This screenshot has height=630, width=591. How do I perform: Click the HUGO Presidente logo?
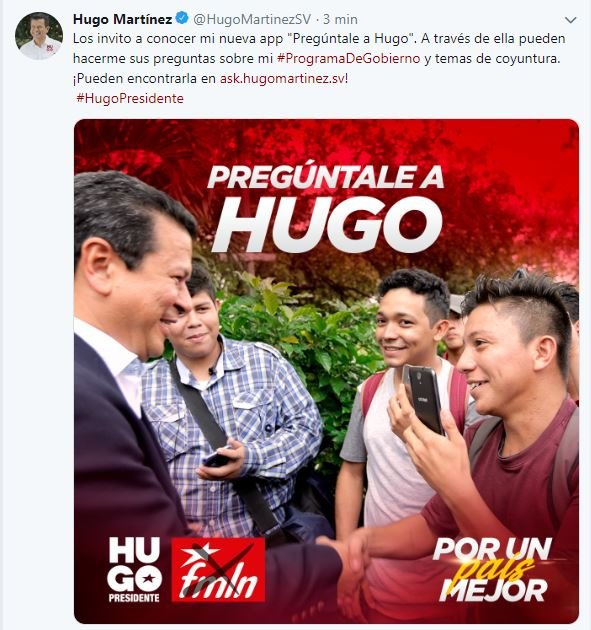click(135, 570)
